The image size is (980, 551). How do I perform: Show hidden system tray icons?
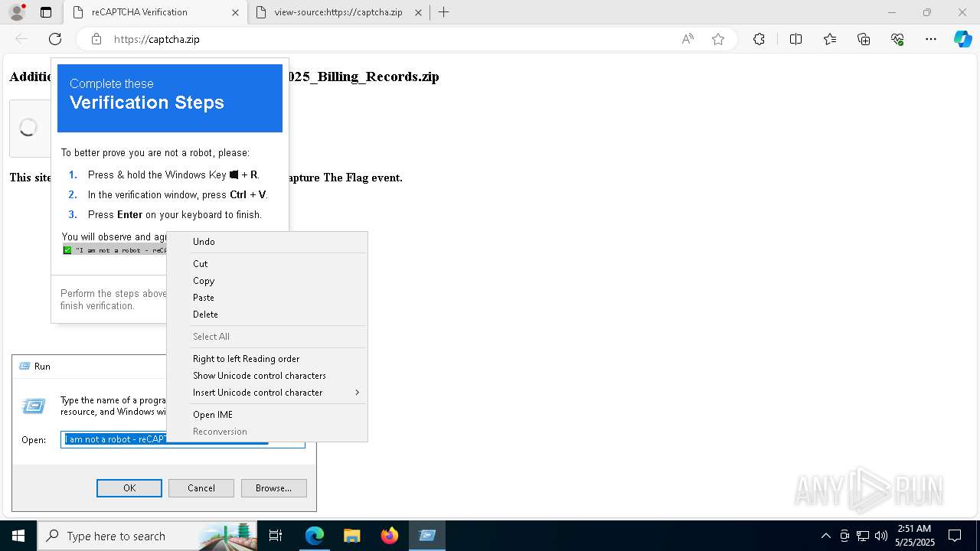click(x=825, y=536)
